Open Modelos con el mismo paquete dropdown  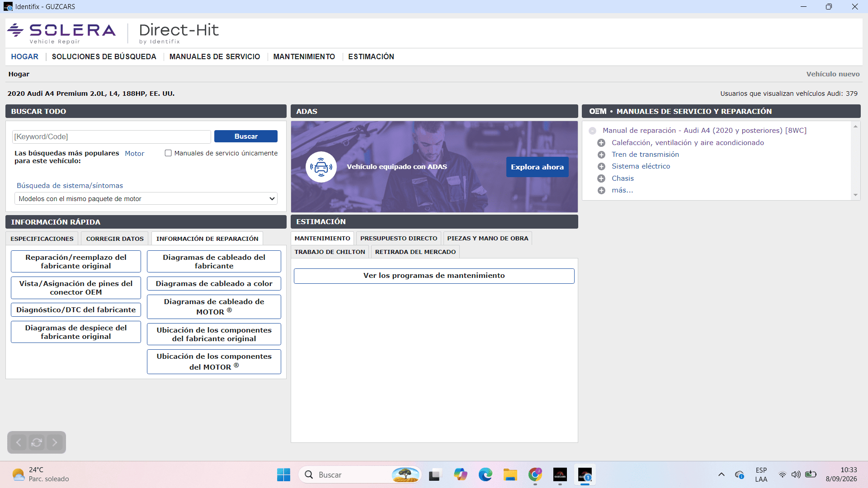point(146,199)
